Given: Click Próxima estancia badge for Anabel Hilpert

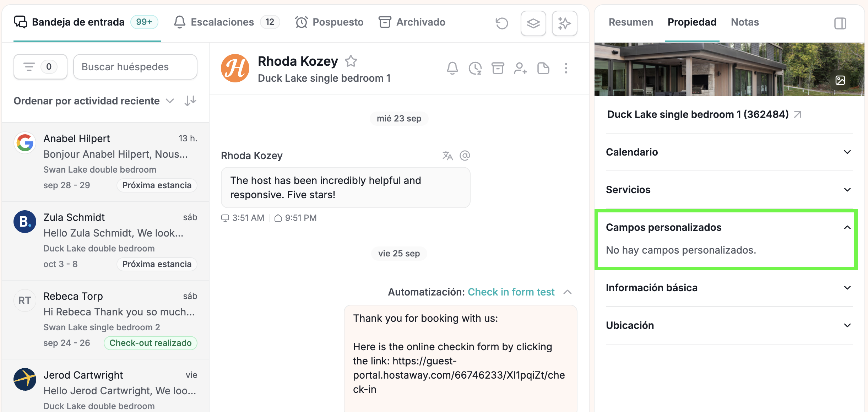Looking at the screenshot, I should [157, 185].
